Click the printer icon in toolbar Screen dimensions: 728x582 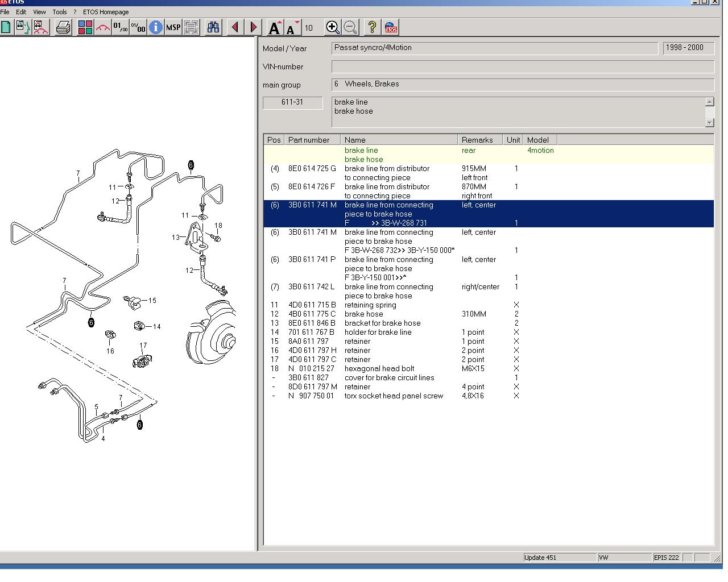pyautogui.click(x=63, y=27)
